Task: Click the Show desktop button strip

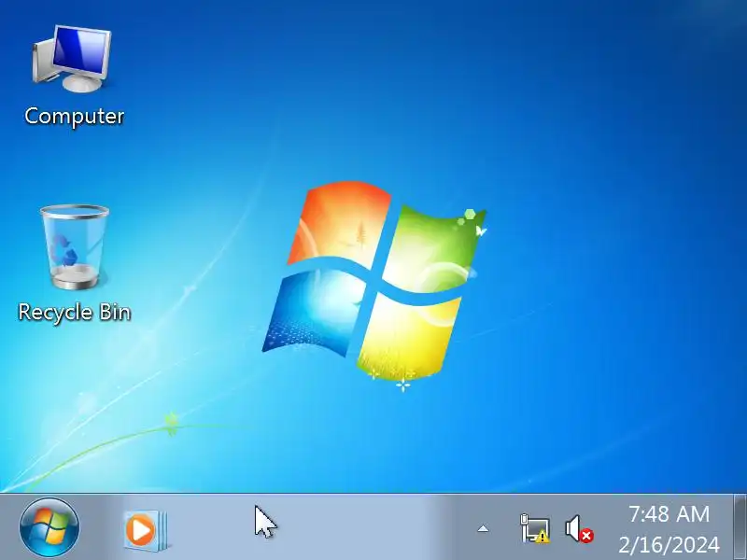Action: click(x=740, y=527)
